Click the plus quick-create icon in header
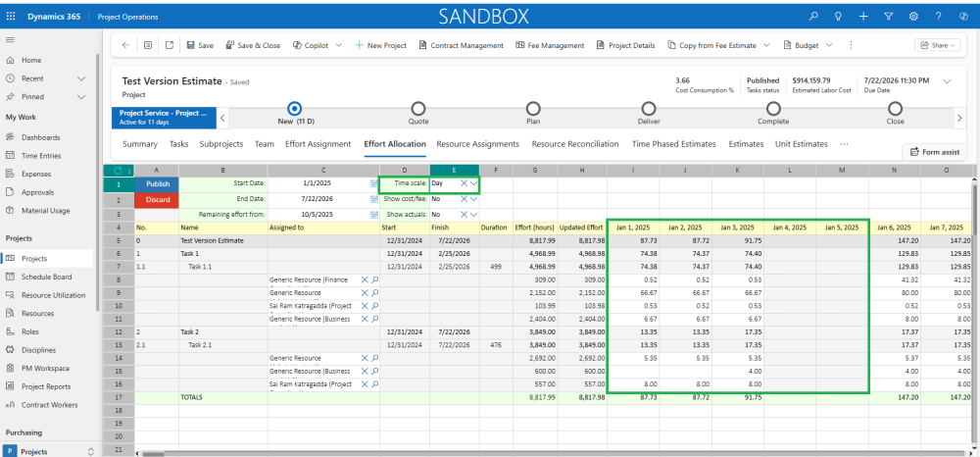Screen dimensions: 980x457 pos(862,17)
